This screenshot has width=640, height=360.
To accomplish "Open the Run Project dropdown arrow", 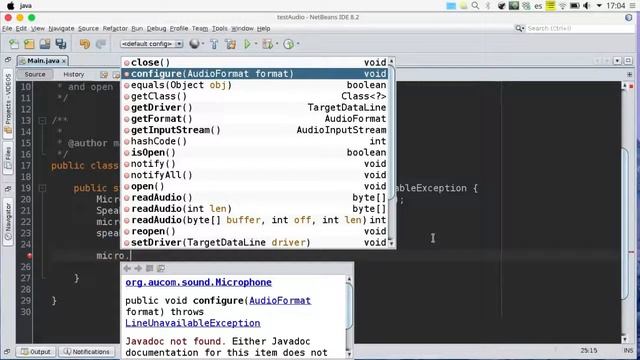I will [x=256, y=44].
